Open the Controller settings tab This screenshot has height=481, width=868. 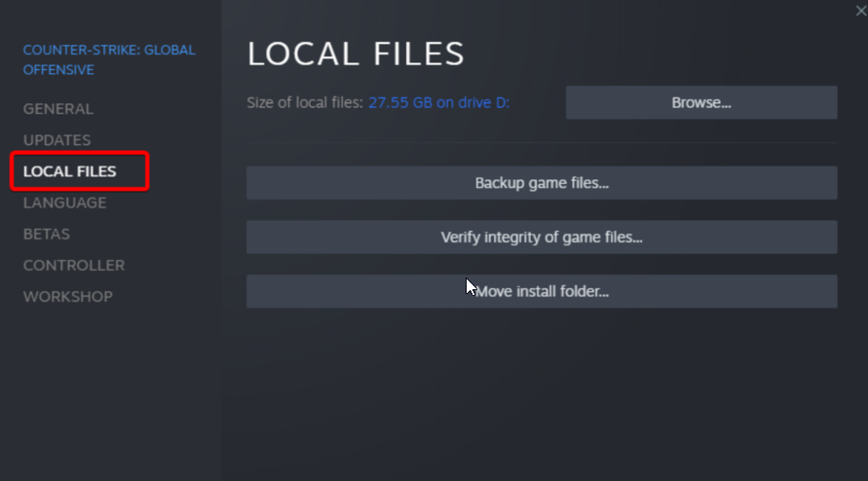[x=74, y=265]
